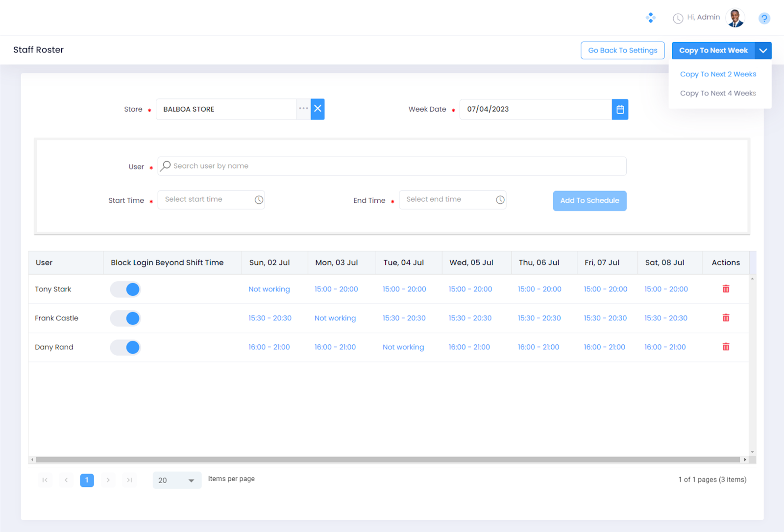784x532 pixels.
Task: Delete Tony Stark's roster row
Action: point(726,289)
